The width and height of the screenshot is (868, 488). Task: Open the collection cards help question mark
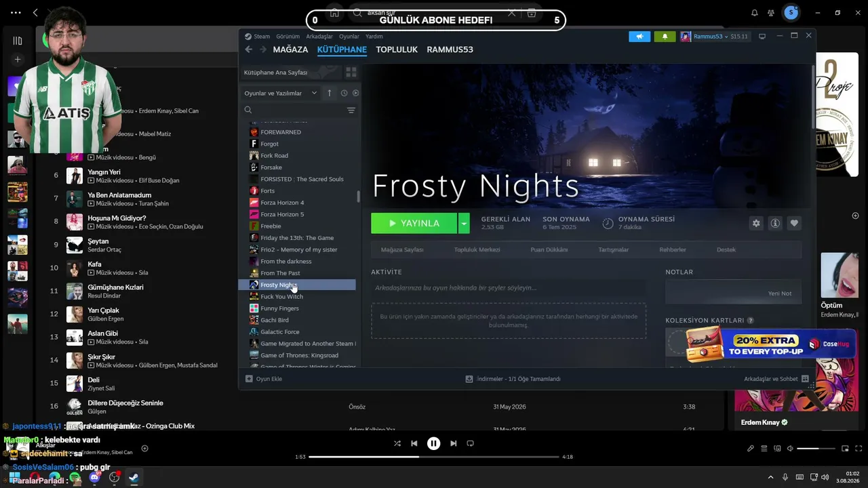[x=751, y=321]
